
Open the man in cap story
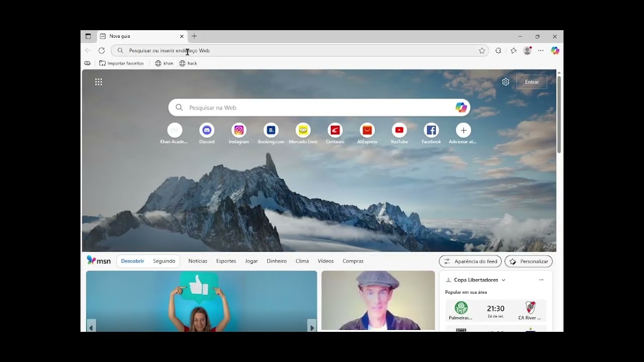(378, 301)
